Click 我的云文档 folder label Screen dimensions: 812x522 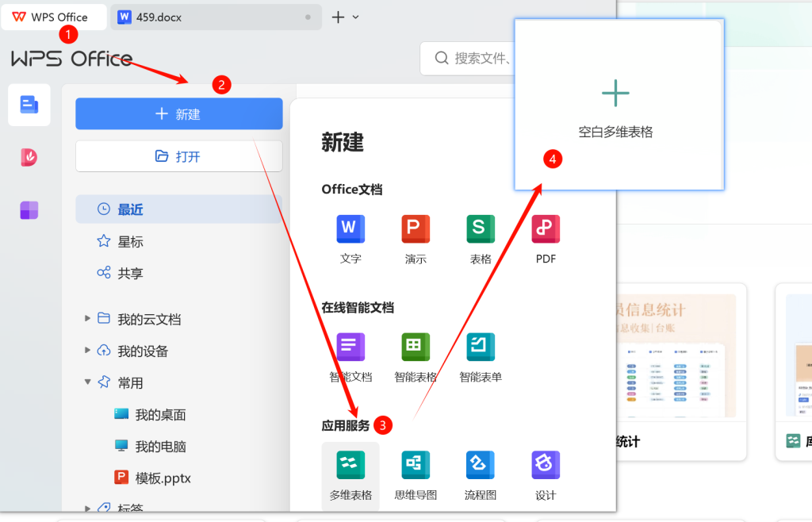tap(149, 319)
